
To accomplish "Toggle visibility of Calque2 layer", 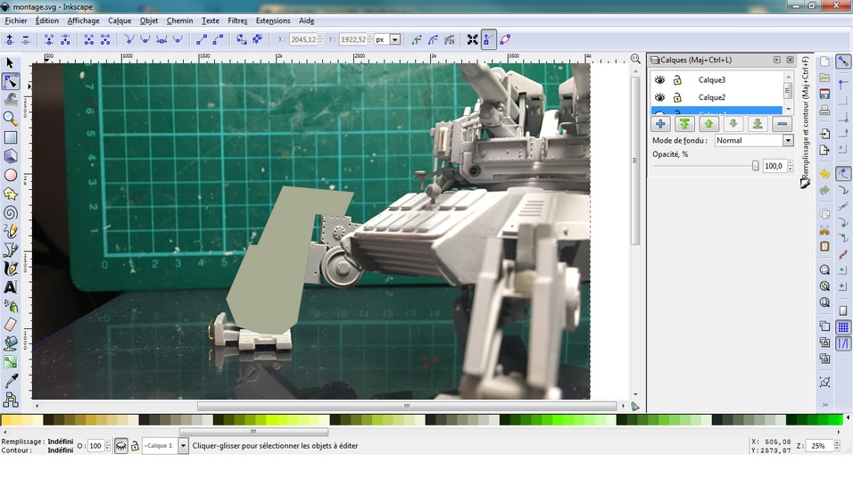I will [660, 97].
